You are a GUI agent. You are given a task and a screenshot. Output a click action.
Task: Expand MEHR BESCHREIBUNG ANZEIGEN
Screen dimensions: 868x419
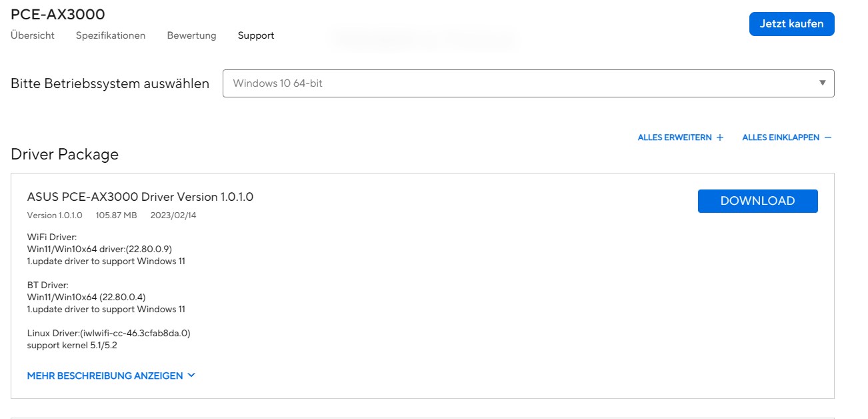pyautogui.click(x=111, y=376)
